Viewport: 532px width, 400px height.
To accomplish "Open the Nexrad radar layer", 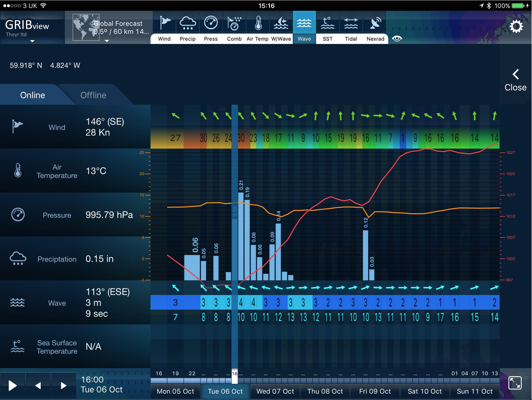I will [x=375, y=27].
